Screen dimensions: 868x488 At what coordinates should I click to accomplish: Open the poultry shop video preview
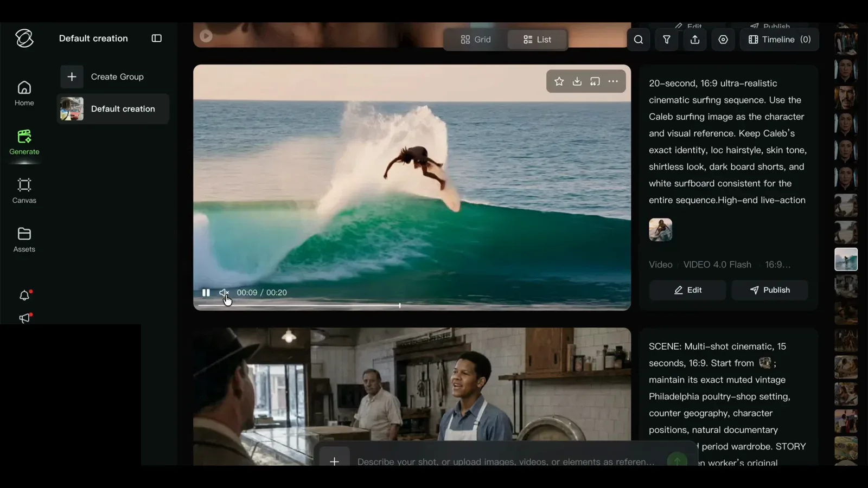click(x=412, y=396)
